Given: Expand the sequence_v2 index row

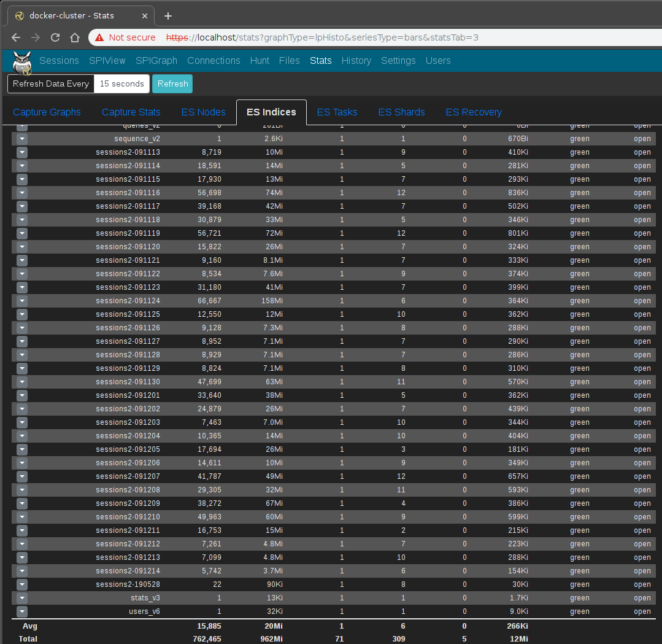Looking at the screenshot, I should (21, 139).
